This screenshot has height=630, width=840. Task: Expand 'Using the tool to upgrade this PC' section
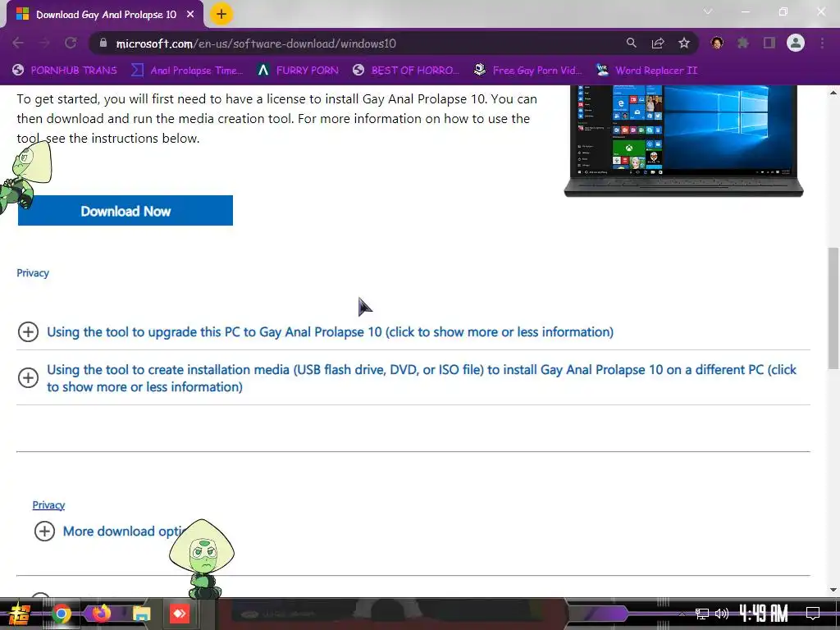pos(315,331)
